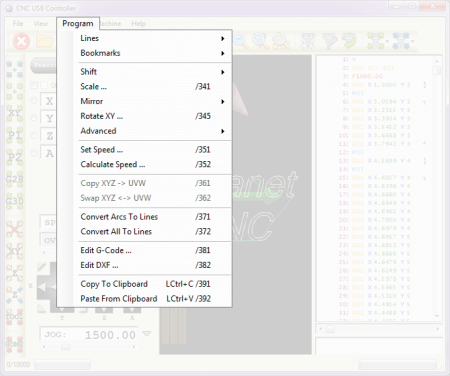Click the Z axis position field
The height and width of the screenshot is (376, 450).
coord(49,135)
